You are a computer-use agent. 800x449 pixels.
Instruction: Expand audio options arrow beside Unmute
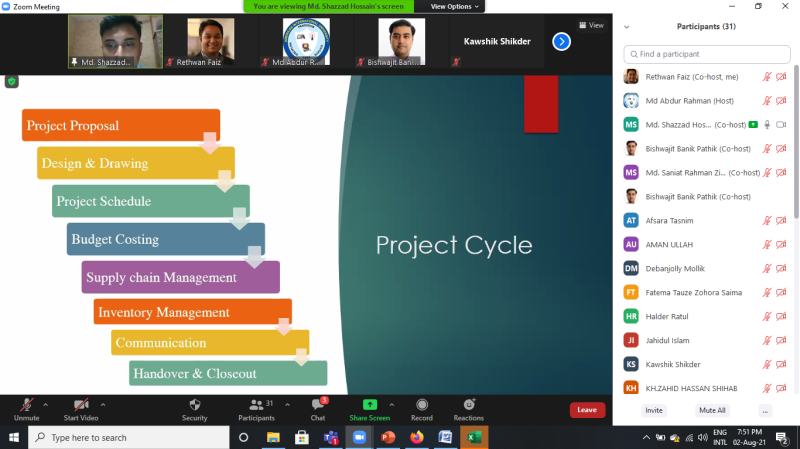coord(48,405)
